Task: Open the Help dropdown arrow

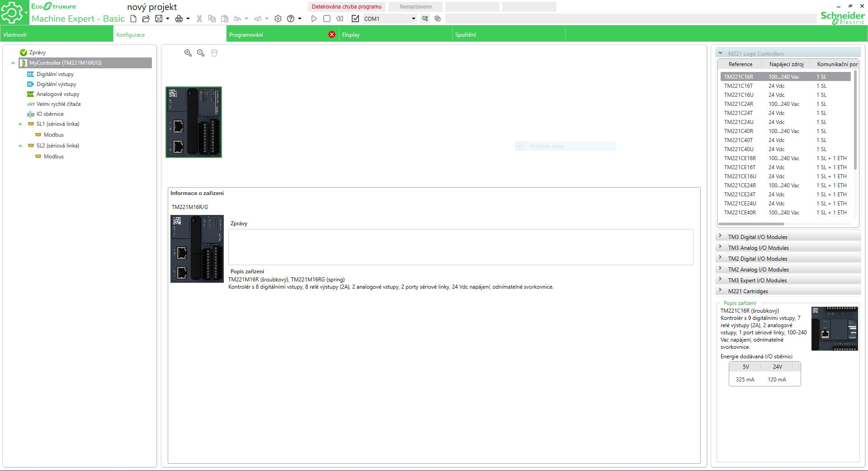Action: [300, 19]
